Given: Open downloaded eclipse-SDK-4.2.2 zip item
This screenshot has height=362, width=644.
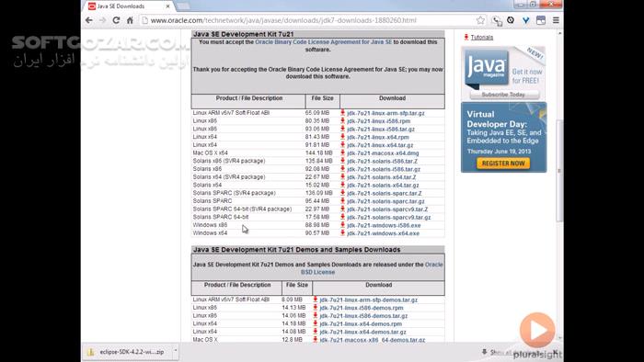Looking at the screenshot, I should 127,352.
